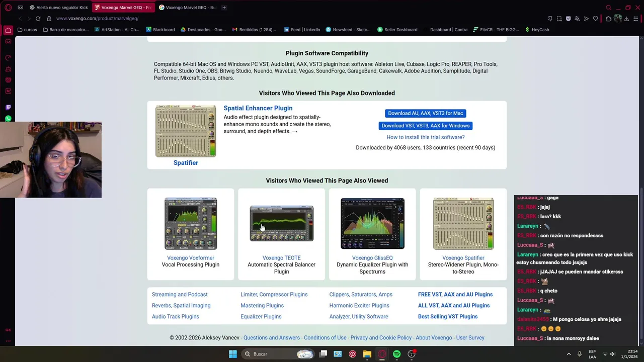This screenshot has width=644, height=362.
Task: Open Spotify from the taskbar
Action: [397, 354]
